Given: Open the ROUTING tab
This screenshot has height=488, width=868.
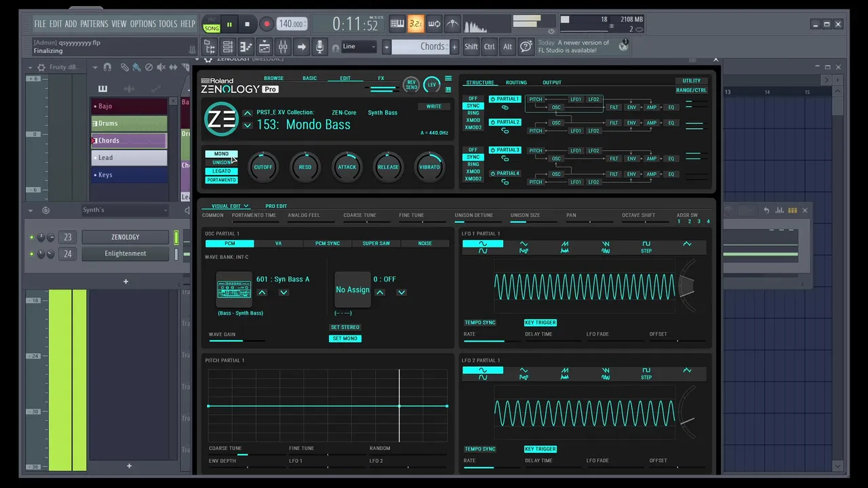Looking at the screenshot, I should [516, 83].
